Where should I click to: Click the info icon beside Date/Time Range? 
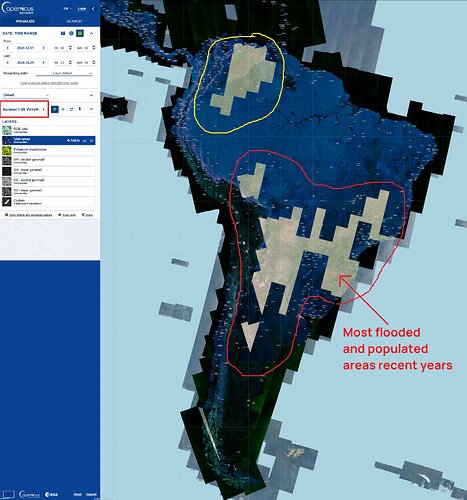[71, 33]
